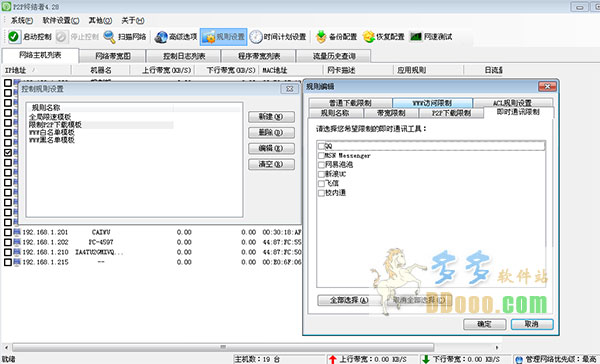Image resolution: width=600 pixels, height=364 pixels.
Task: Enable the MSN Messenger checkbox
Action: pos(321,155)
